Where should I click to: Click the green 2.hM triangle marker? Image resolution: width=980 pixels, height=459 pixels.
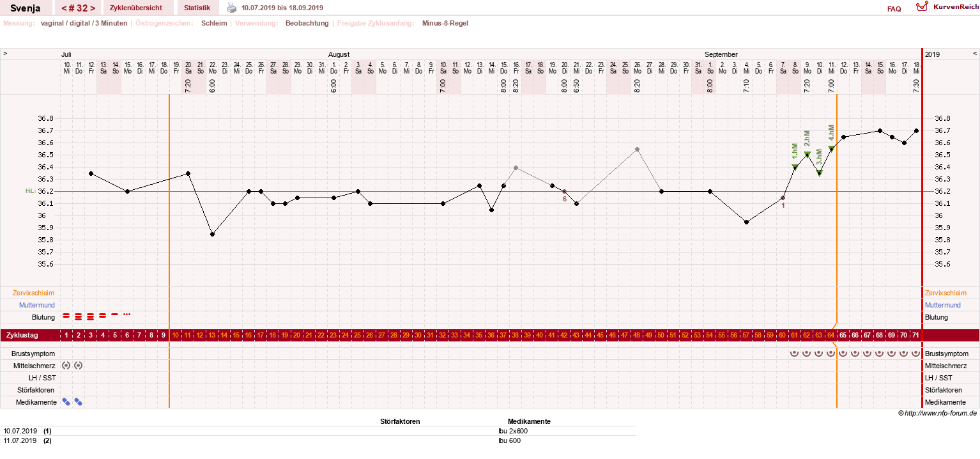click(x=807, y=155)
